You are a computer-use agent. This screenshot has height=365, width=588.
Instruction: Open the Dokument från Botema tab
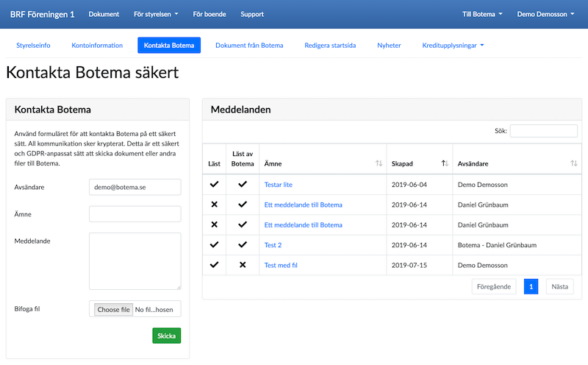[249, 46]
